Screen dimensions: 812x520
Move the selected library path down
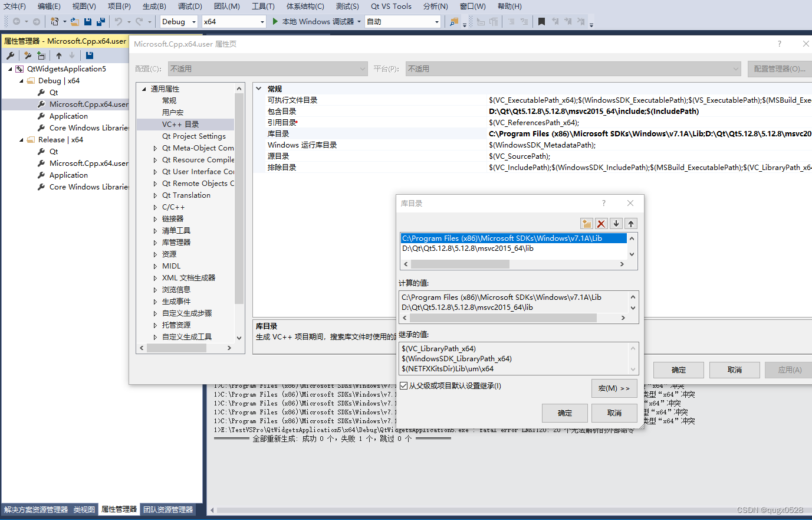point(616,223)
